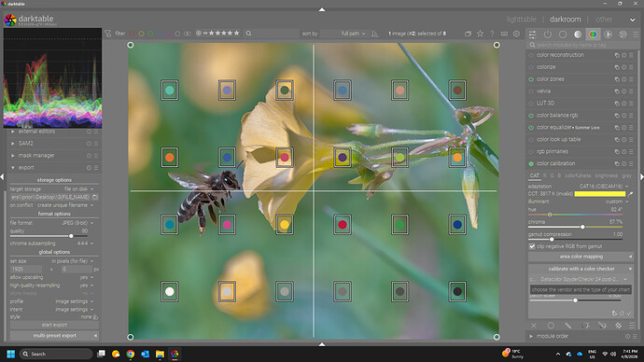
Task: Filter by green color label
Action: click(150, 34)
